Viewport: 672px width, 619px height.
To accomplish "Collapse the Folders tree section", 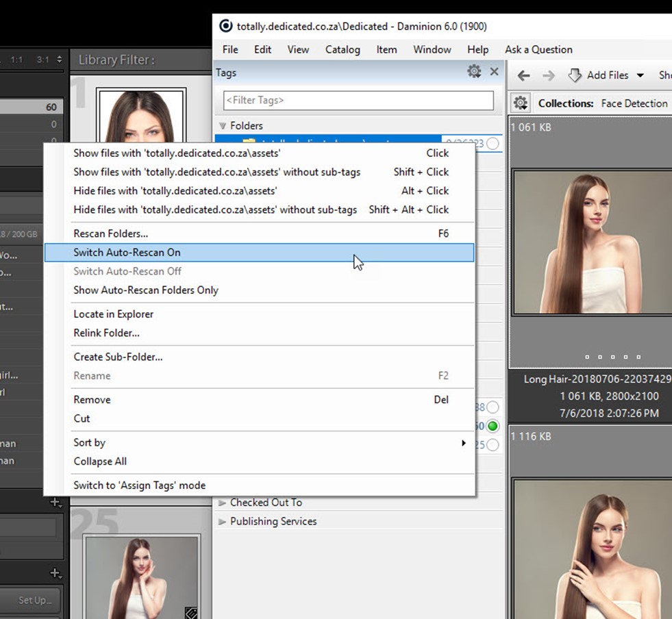I will 222,126.
